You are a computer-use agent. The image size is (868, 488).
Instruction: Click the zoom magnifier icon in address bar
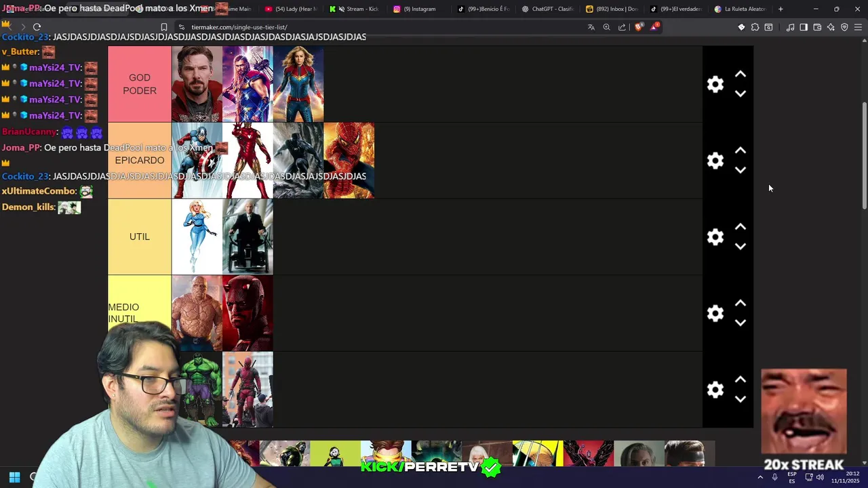[606, 27]
